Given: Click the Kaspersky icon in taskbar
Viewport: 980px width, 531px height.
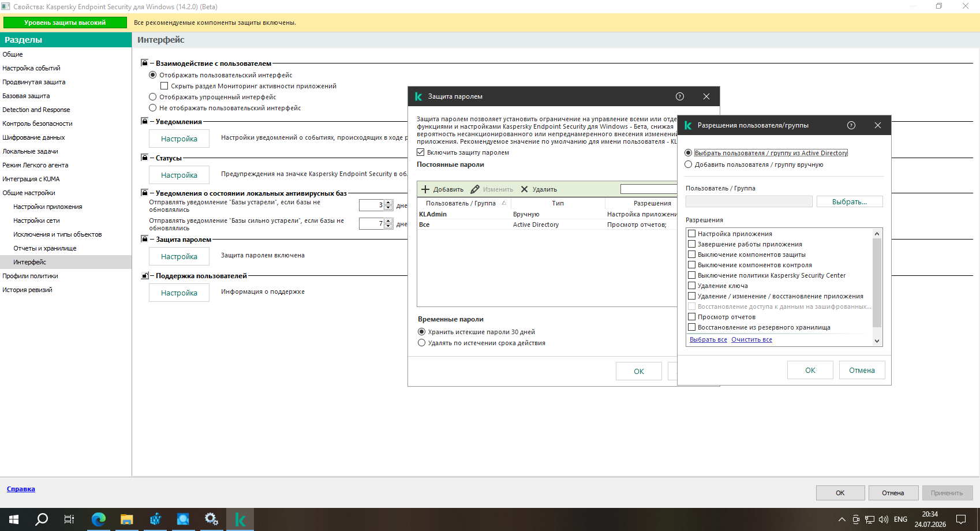Looking at the screenshot, I should pyautogui.click(x=240, y=519).
